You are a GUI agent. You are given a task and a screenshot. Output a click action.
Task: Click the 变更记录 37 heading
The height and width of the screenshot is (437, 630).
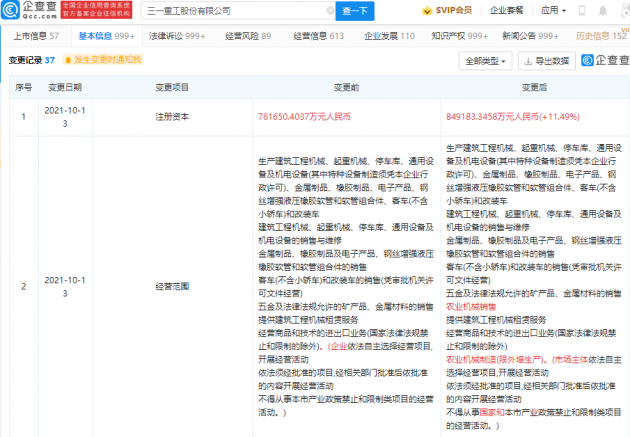click(32, 60)
